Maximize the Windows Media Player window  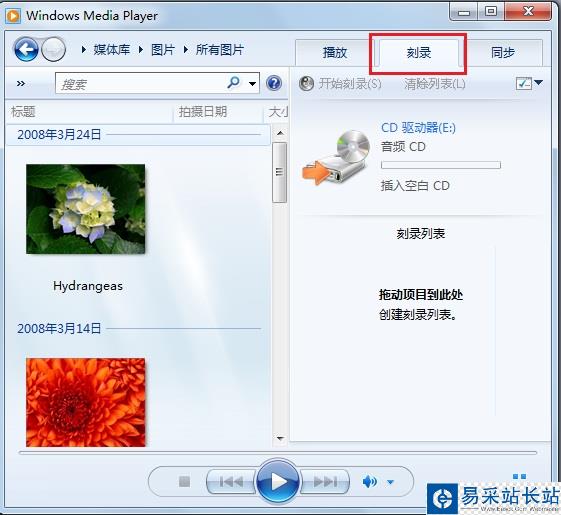point(491,12)
